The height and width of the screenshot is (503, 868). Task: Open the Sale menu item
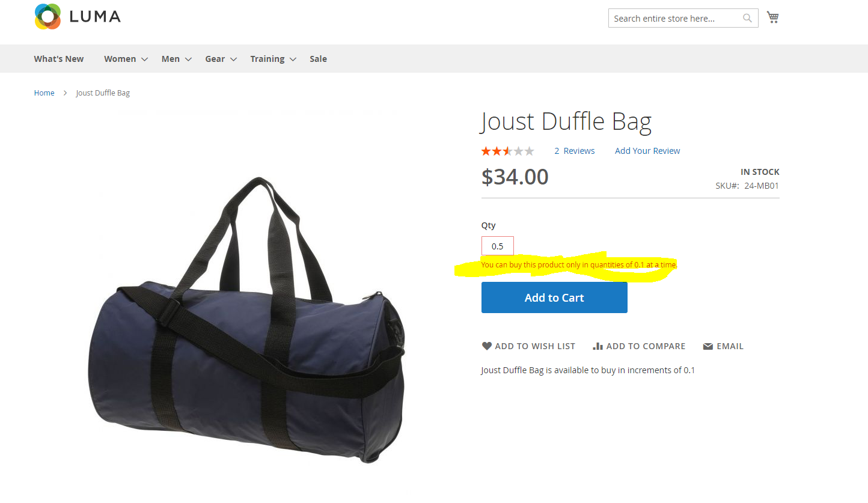click(x=318, y=59)
